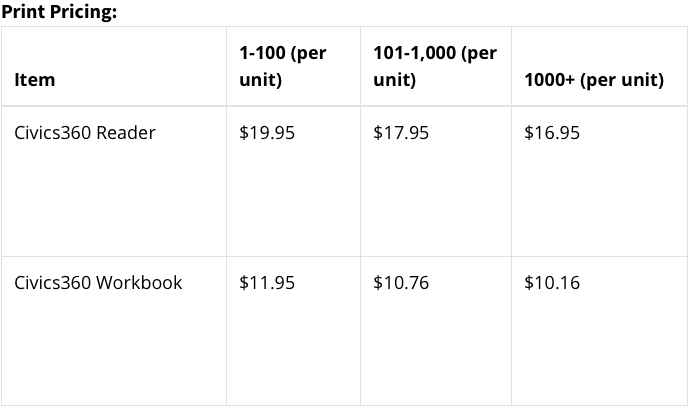Click the word Reader in first row
Screen dimensions: 695x409
pos(125,132)
